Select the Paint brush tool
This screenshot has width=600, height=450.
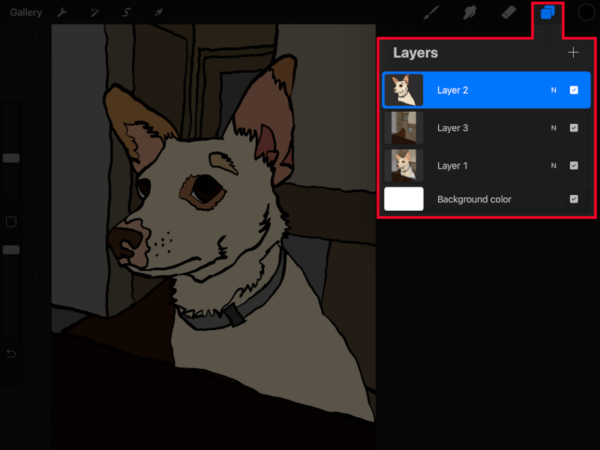(x=432, y=13)
